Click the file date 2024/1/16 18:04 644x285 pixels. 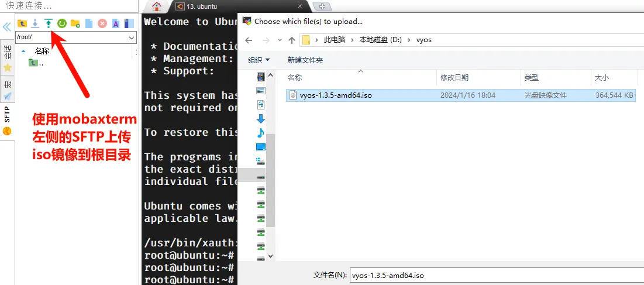tap(468, 95)
